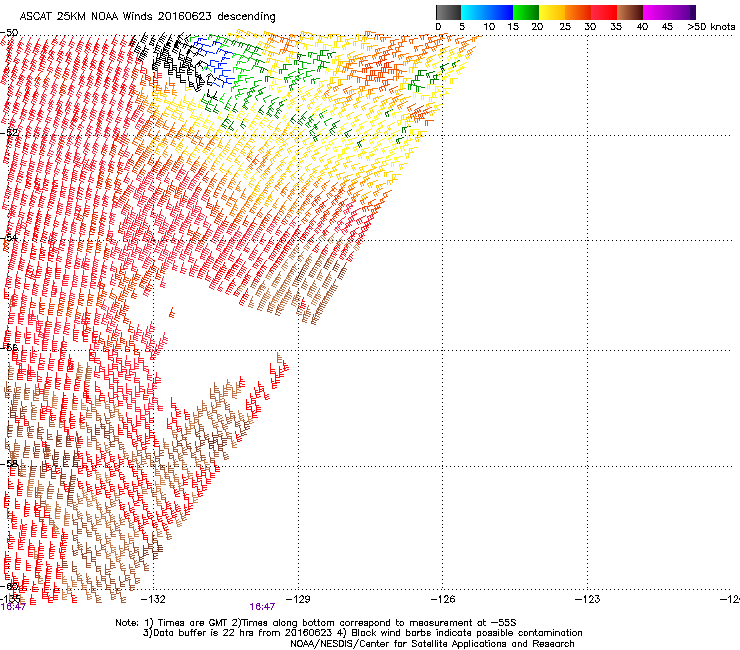740x650 pixels.
Task: Click the purple time stamp '16:47' near -129
Action: pyautogui.click(x=262, y=607)
